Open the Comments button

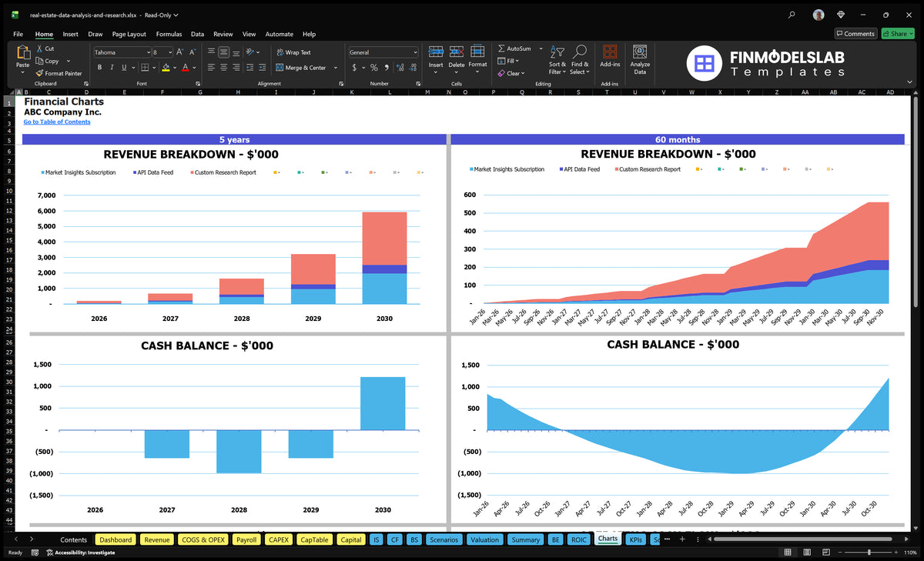coord(856,34)
